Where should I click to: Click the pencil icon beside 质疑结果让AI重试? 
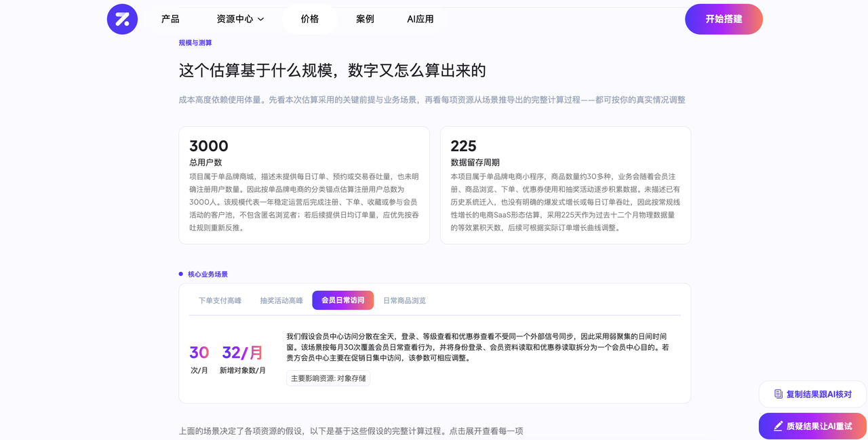tap(778, 426)
